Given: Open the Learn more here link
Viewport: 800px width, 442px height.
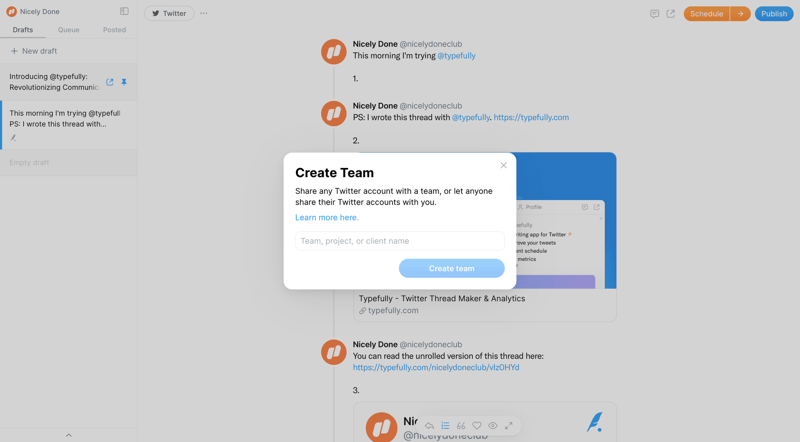Looking at the screenshot, I should pos(327,217).
